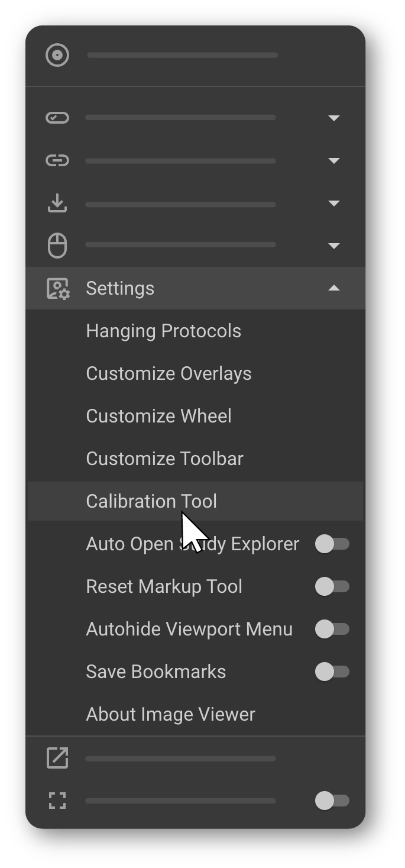The image size is (405, 868).
Task: Open Hanging Protocols settings
Action: (x=164, y=331)
